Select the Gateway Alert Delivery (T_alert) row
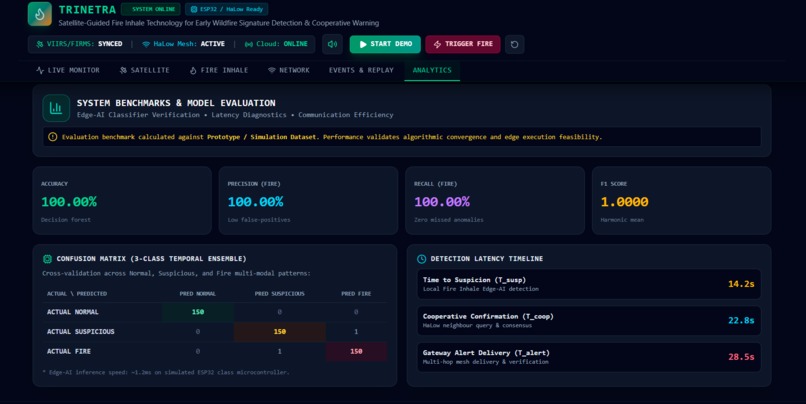Image resolution: width=806 pixels, height=404 pixels. coord(589,357)
